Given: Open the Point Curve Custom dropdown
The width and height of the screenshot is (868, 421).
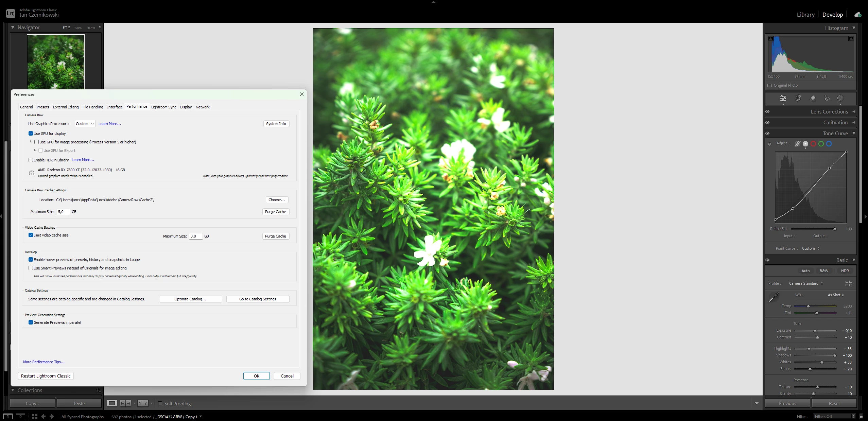Looking at the screenshot, I should [811, 248].
